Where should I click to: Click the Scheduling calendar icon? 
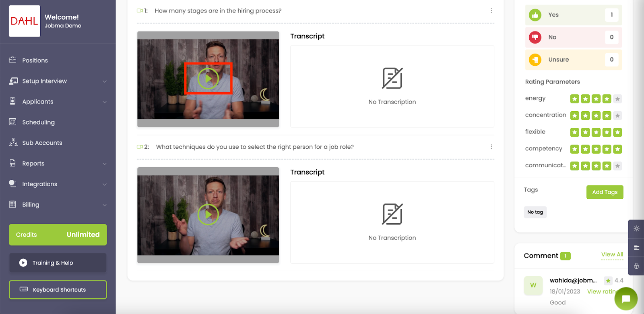pyautogui.click(x=12, y=122)
